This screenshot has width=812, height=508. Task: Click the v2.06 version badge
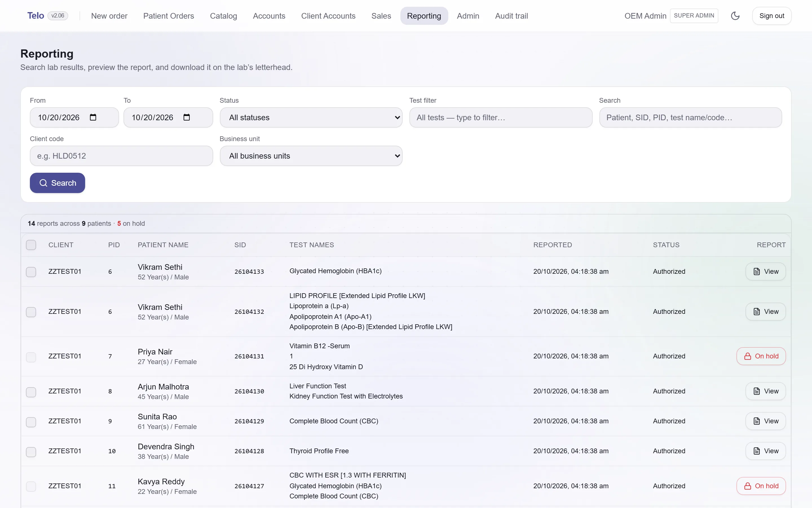click(58, 16)
